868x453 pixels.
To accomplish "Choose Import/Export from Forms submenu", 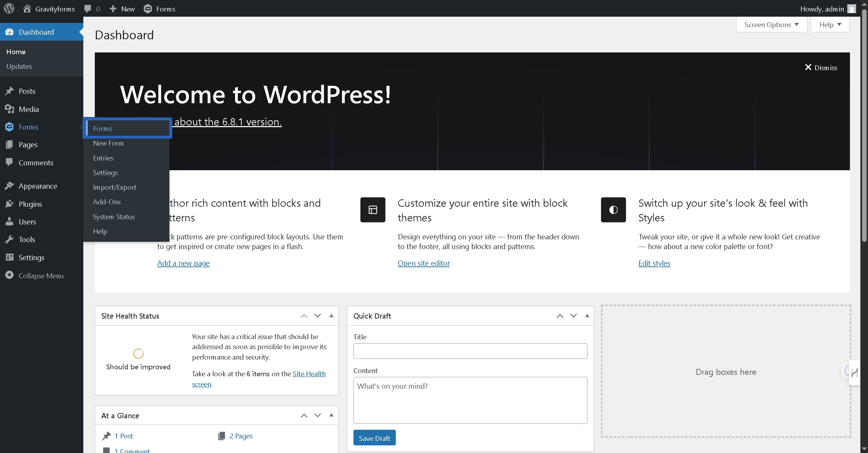I will (115, 187).
